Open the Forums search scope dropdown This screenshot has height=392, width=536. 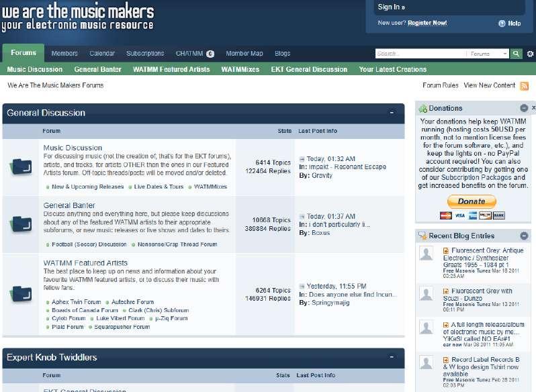(x=488, y=54)
